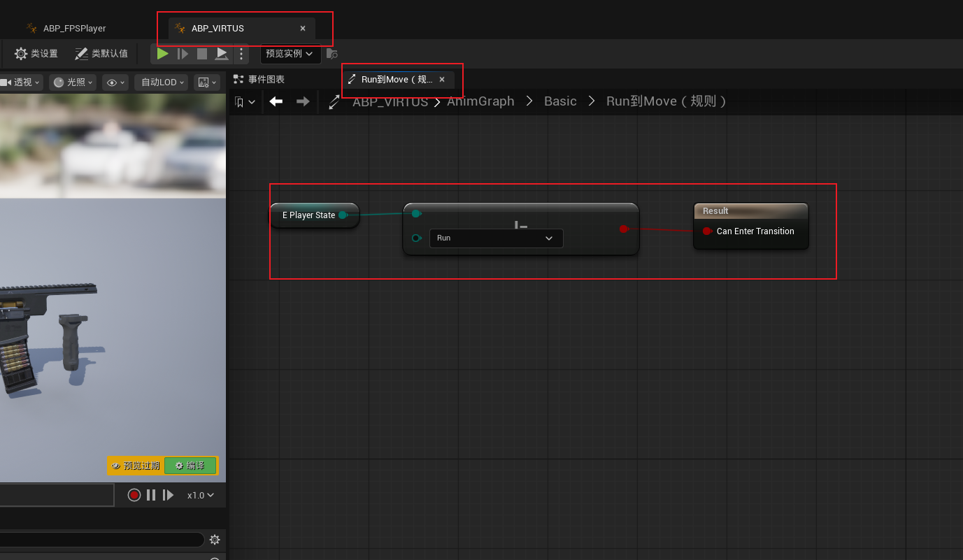This screenshot has height=560, width=963.
Task: Open 类设置 class settings
Action: pos(36,54)
